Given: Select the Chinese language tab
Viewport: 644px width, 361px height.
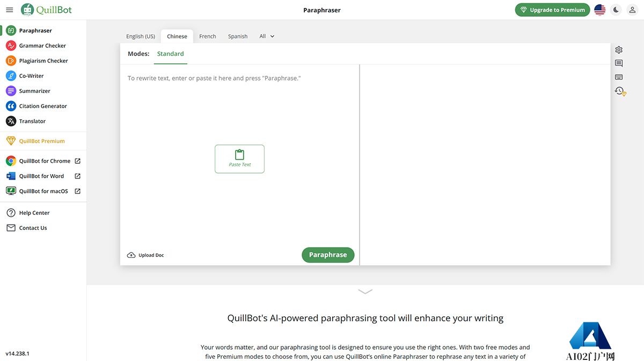Looking at the screenshot, I should coord(177,36).
